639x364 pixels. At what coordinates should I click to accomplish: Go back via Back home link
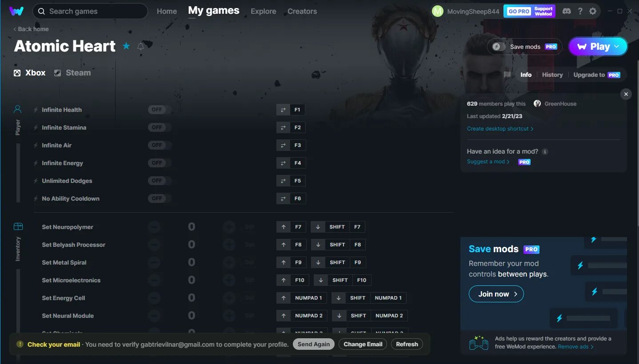tap(31, 29)
